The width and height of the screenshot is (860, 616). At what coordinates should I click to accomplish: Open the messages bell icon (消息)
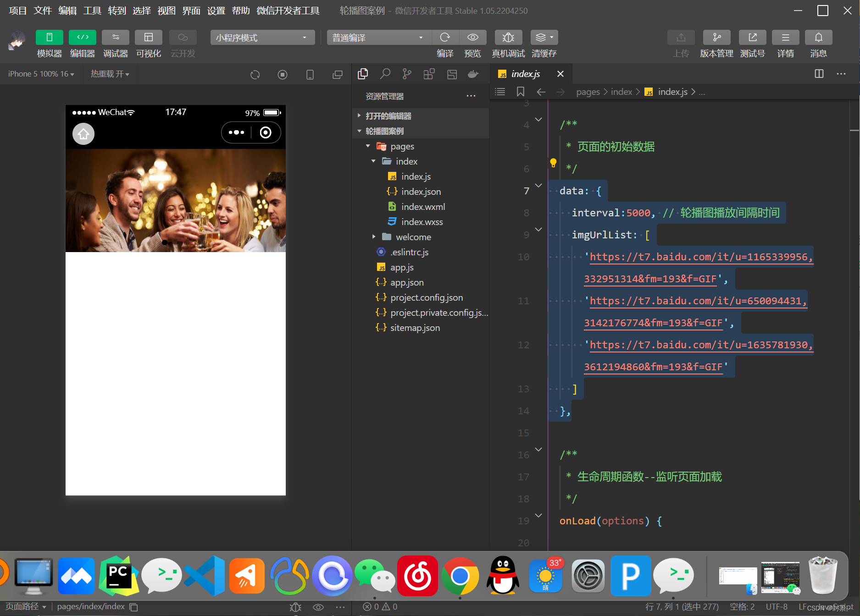click(819, 38)
